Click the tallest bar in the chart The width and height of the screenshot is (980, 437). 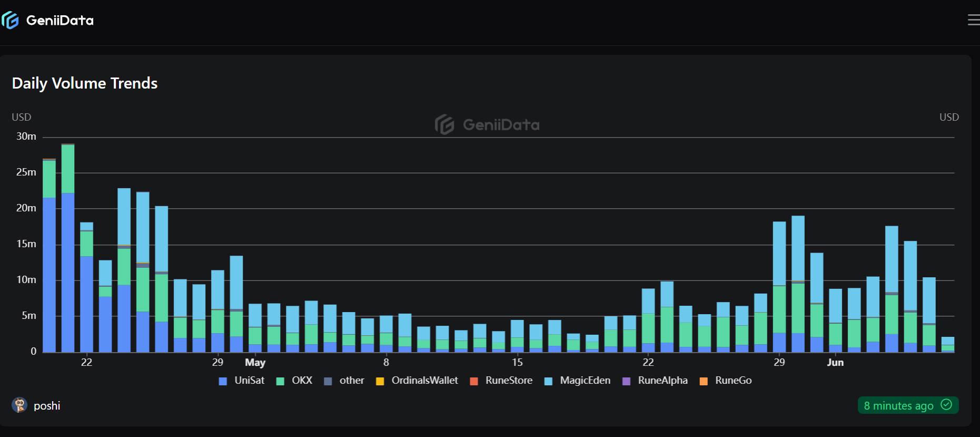(x=68, y=248)
